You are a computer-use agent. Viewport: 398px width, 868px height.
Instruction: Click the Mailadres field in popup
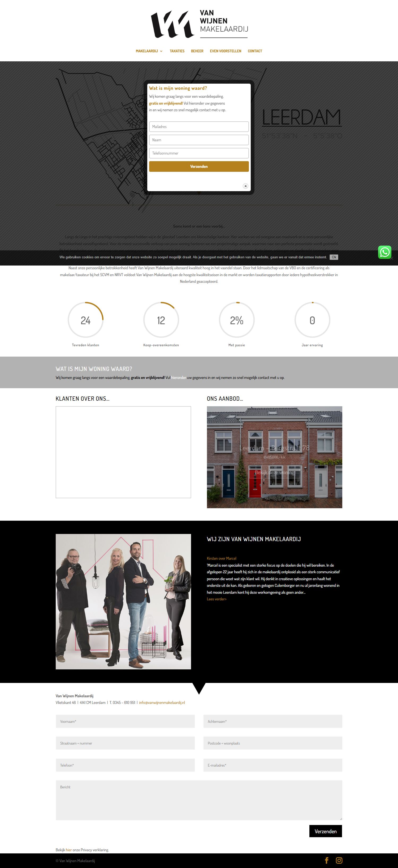click(x=199, y=127)
